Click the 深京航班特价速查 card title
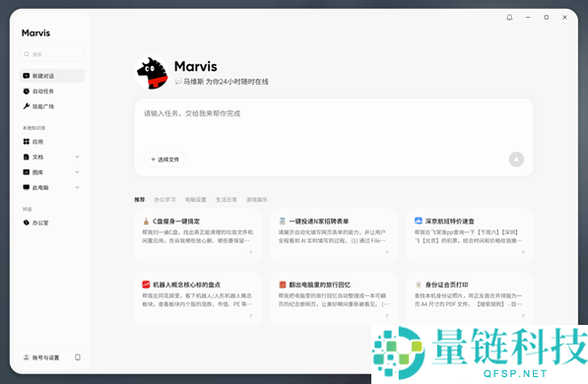This screenshot has height=384, width=588. [450, 222]
